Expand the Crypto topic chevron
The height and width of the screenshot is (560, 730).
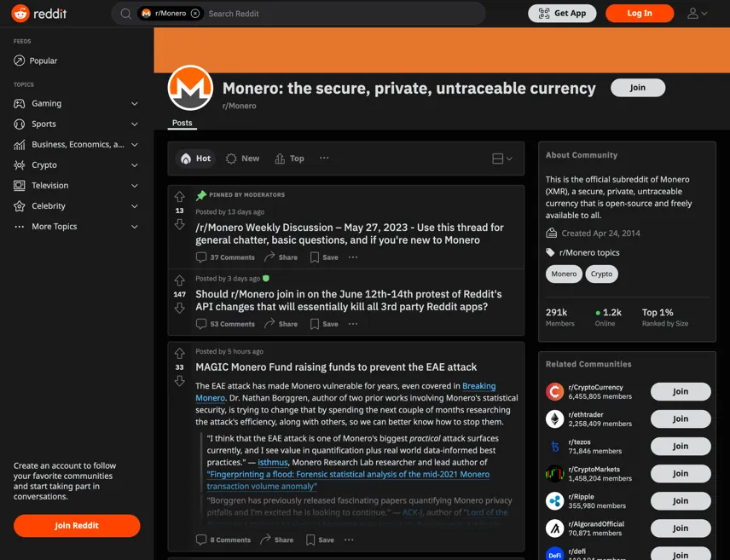135,165
